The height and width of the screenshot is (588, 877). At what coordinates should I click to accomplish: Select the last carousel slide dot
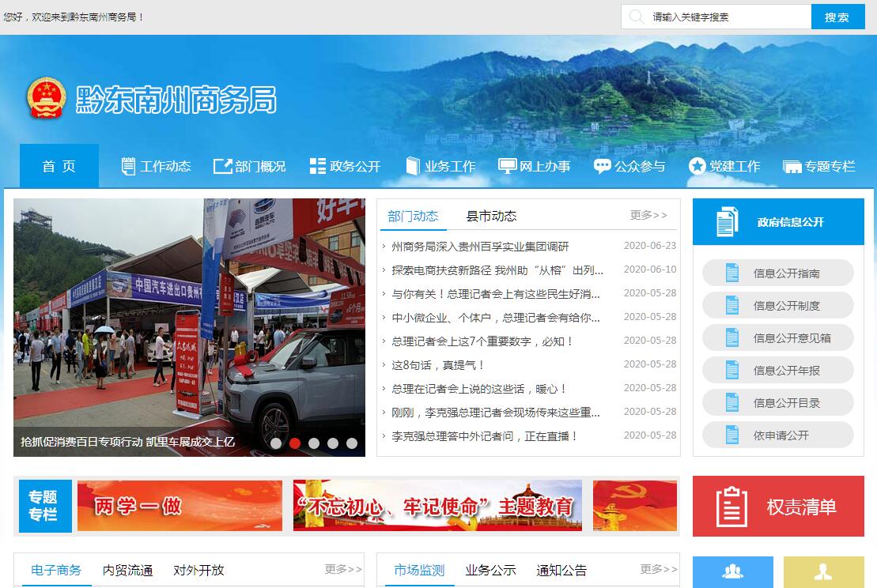coord(352,443)
